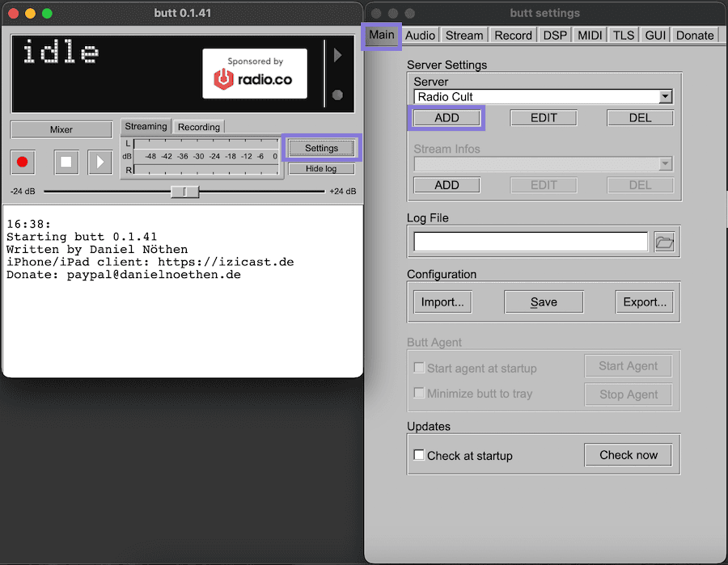Open the Server dropdown showing Radio Cult
Image resolution: width=728 pixels, height=565 pixels.
(x=665, y=95)
